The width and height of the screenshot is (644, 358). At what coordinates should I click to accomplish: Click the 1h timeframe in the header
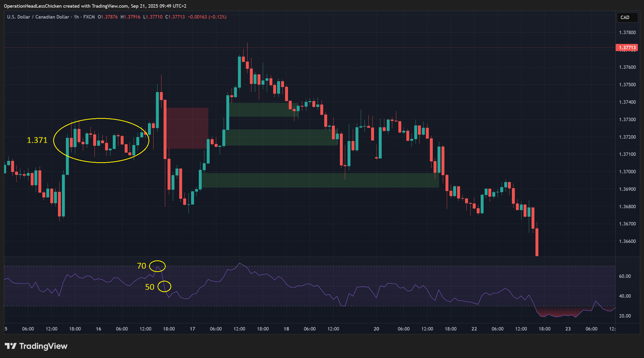[76, 17]
